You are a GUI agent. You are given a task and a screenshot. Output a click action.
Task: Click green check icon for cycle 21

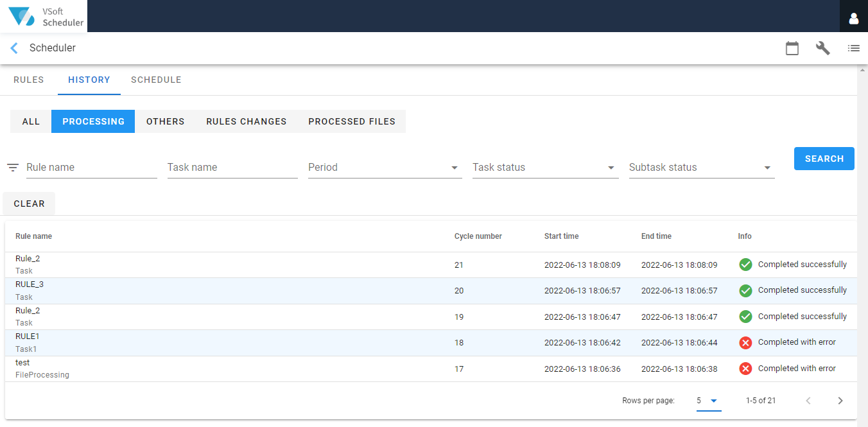click(x=745, y=265)
